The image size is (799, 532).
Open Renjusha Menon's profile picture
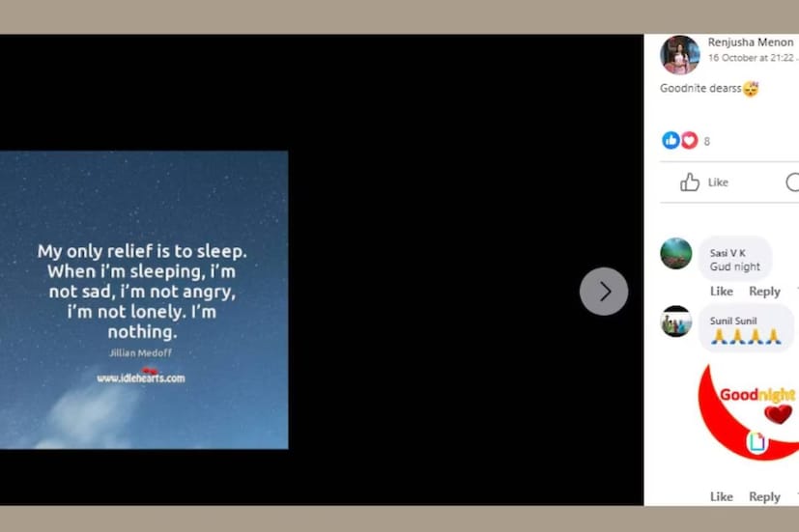[679, 54]
